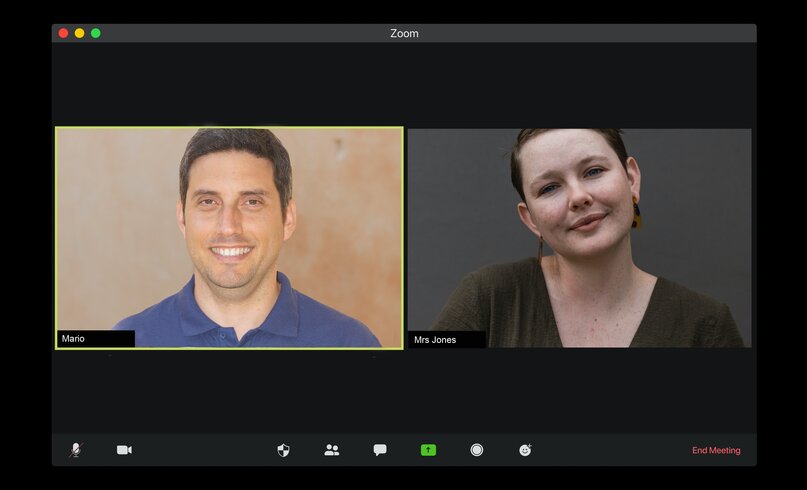The width and height of the screenshot is (807, 490).
Task: Maximize Zoom window with green button
Action: click(96, 33)
